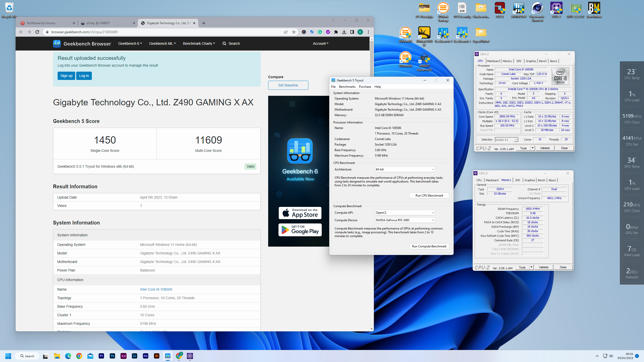644x362 pixels.
Task: Launch OCCT desktop shortcut
Action: (x=500, y=10)
